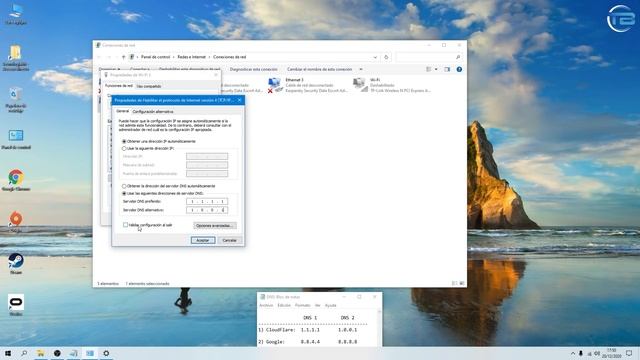The width and height of the screenshot is (640, 360).
Task: Open Edición menu in Notepad
Action: click(284, 305)
